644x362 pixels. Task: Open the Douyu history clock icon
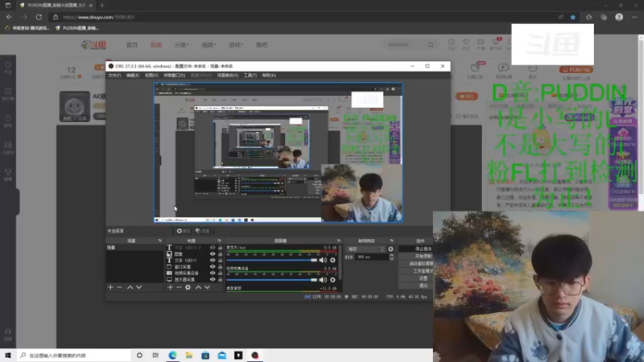[452, 43]
